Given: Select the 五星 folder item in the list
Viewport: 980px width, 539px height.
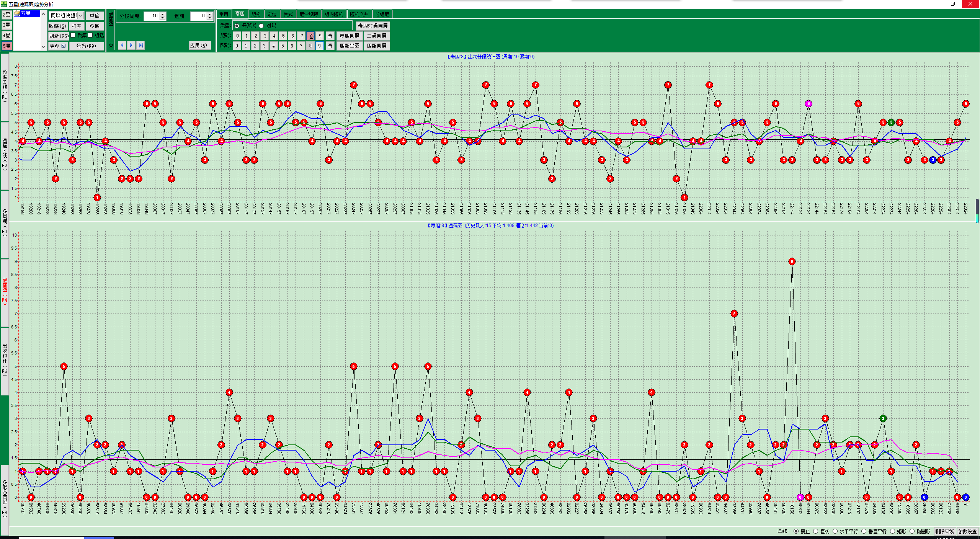Looking at the screenshot, I should (26, 13).
